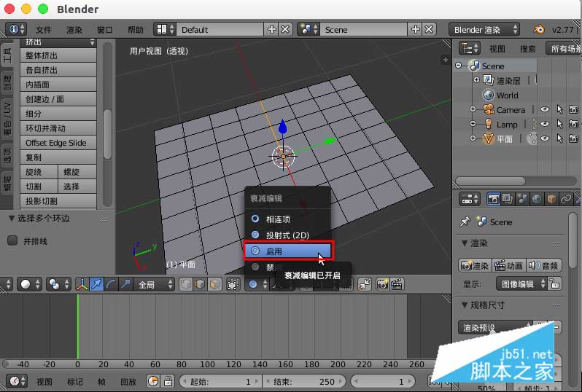Hide the 平面 object with eye icon

coord(545,138)
